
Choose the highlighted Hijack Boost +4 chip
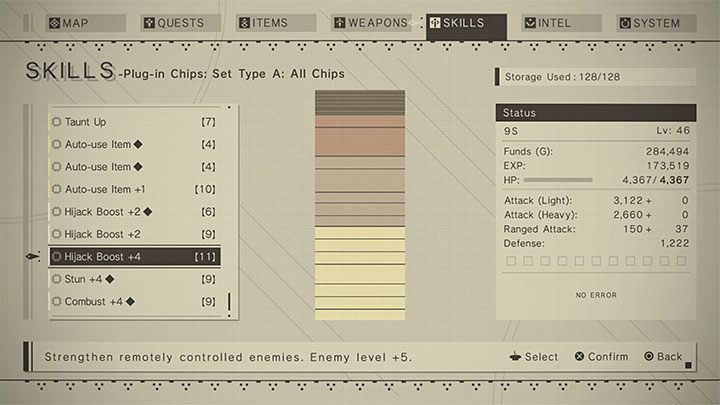(135, 257)
